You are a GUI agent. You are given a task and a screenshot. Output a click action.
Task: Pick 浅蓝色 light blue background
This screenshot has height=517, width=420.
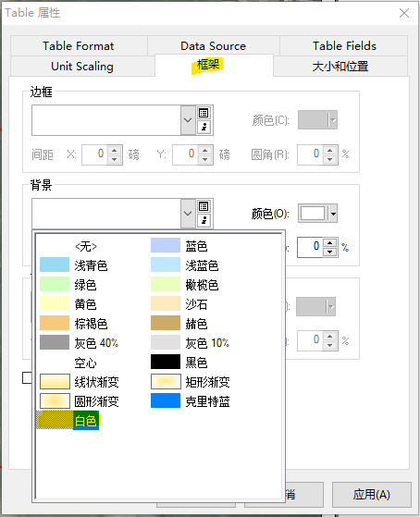coord(185,265)
